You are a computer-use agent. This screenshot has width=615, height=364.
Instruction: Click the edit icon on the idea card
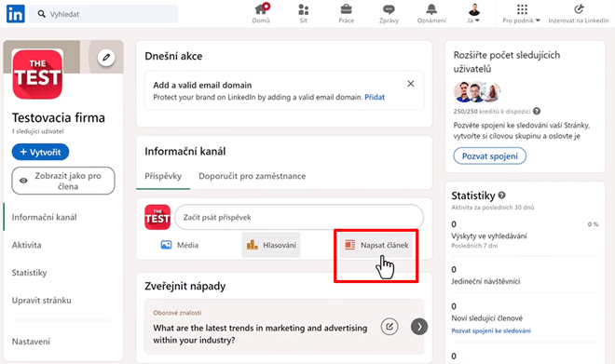coord(389,327)
